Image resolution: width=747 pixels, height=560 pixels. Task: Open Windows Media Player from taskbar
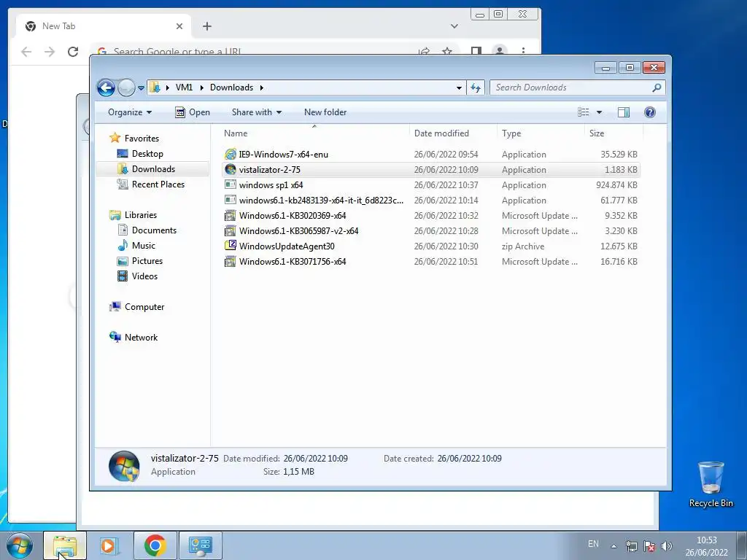tap(109, 545)
